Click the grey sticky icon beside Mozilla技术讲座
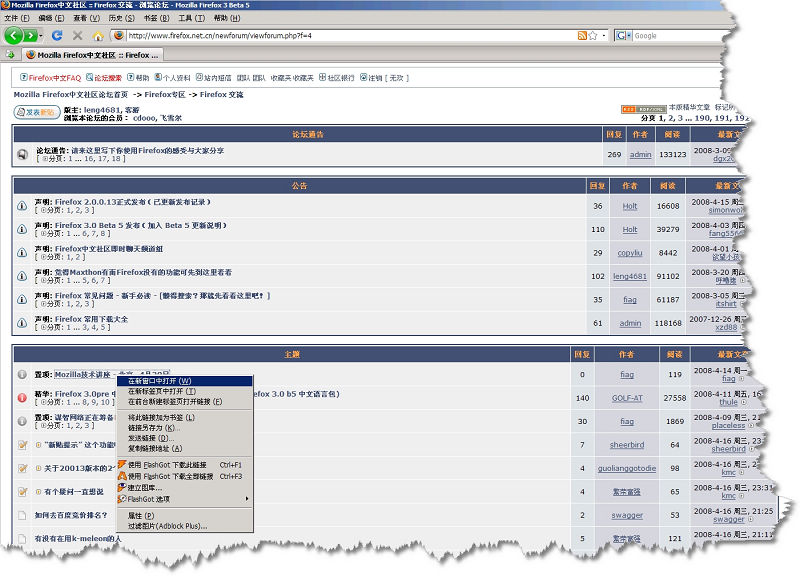The height and width of the screenshot is (576, 800). (x=22, y=374)
